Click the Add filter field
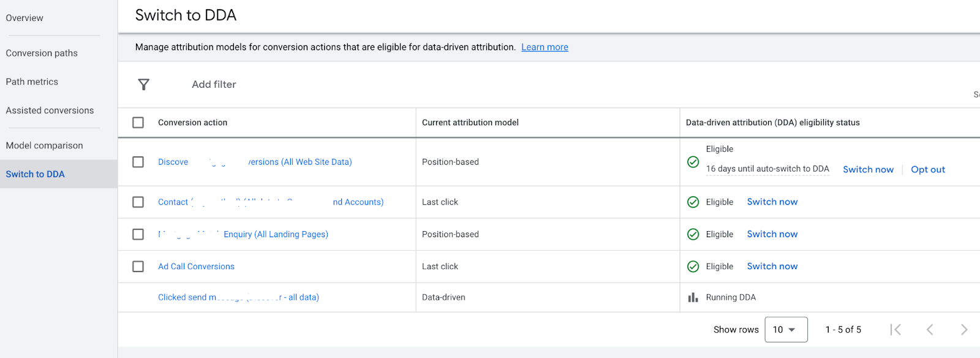 214,85
